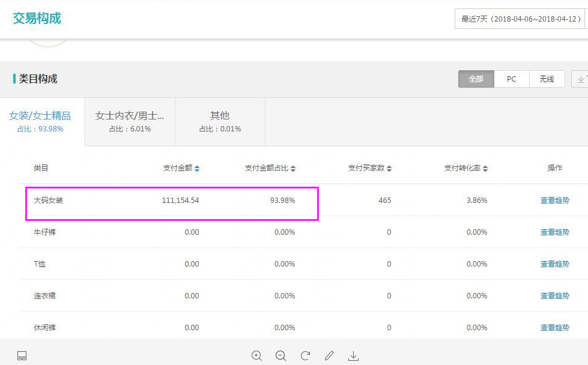Click the screen layout icon at bottom left
This screenshot has height=365, width=588.
point(22,356)
